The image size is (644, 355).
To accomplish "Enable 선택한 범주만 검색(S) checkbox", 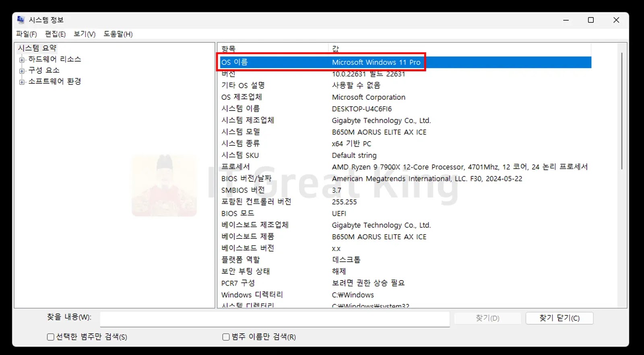I will click(x=51, y=337).
